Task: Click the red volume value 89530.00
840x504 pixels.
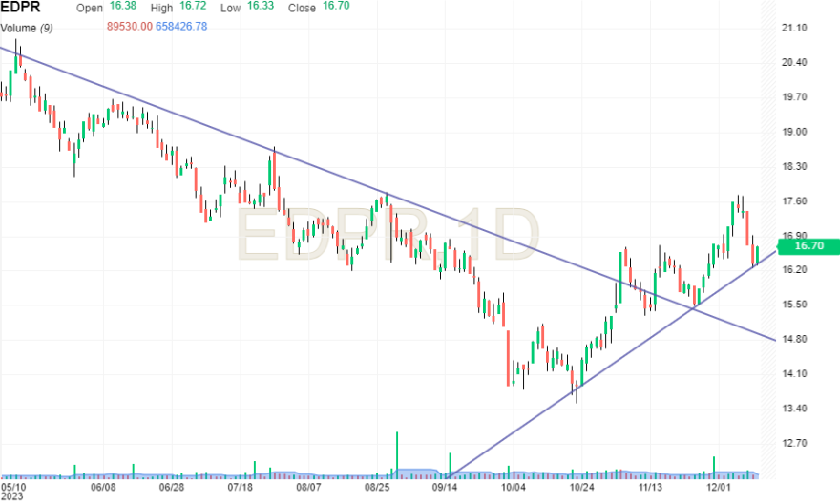Action: (130, 26)
